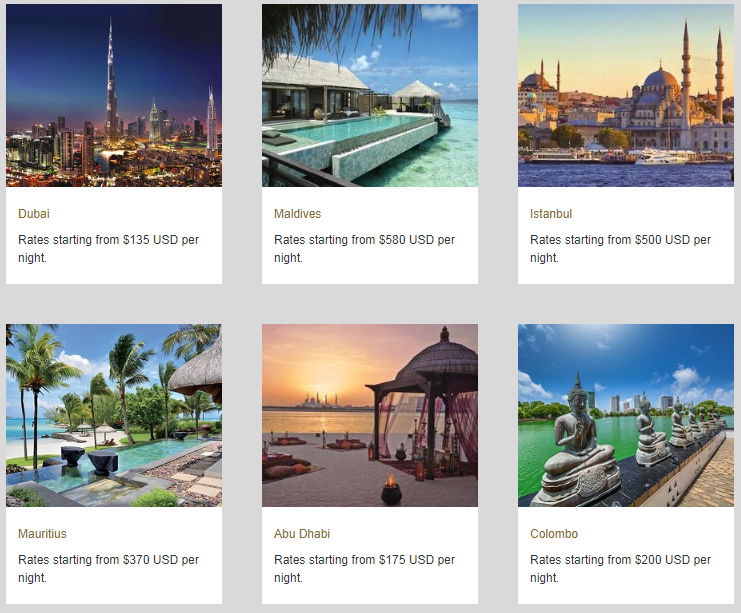Viewport: 741px width, 613px height.
Task: Click the Maldives destination title
Action: (297, 214)
